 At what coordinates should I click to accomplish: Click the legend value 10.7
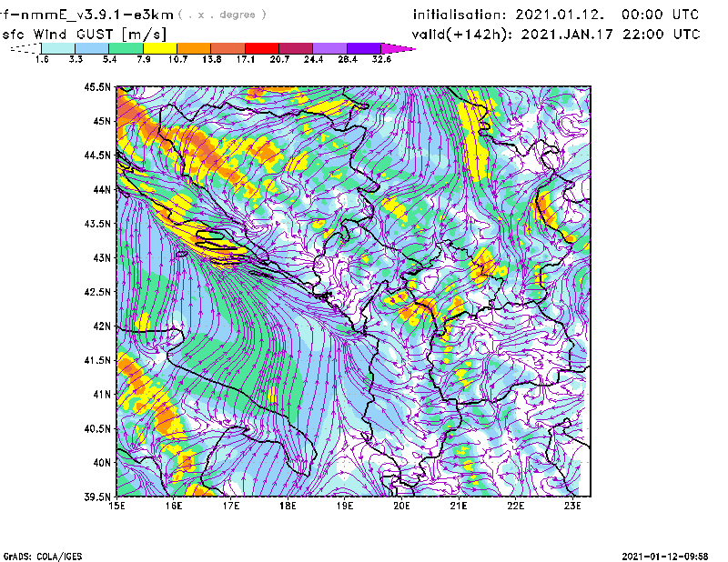click(177, 59)
